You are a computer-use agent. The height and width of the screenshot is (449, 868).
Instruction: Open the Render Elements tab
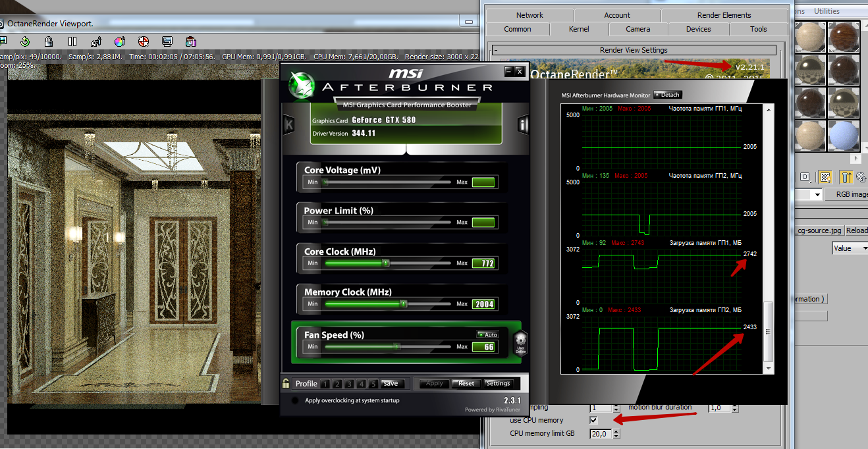click(724, 15)
